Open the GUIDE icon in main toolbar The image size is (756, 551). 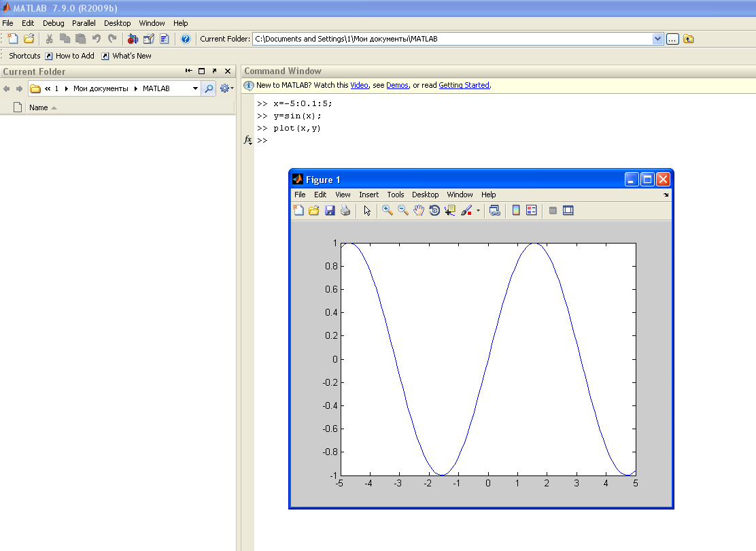click(x=148, y=39)
